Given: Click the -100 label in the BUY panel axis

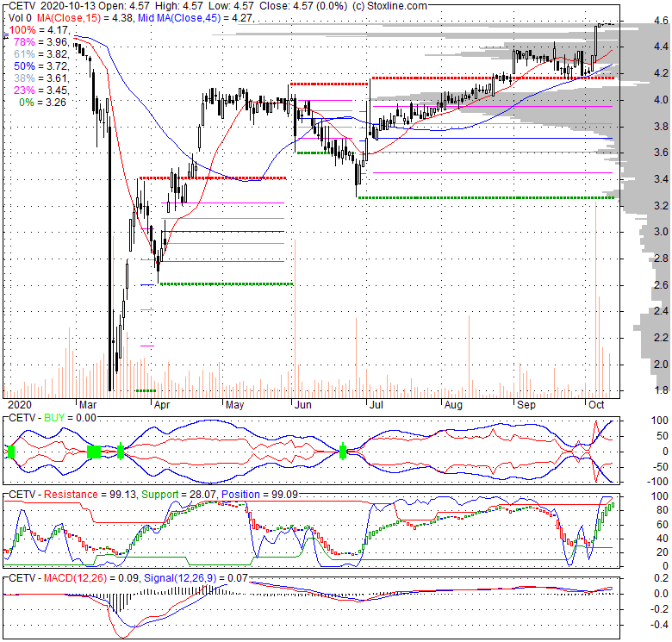Looking at the screenshot, I should tap(658, 482).
